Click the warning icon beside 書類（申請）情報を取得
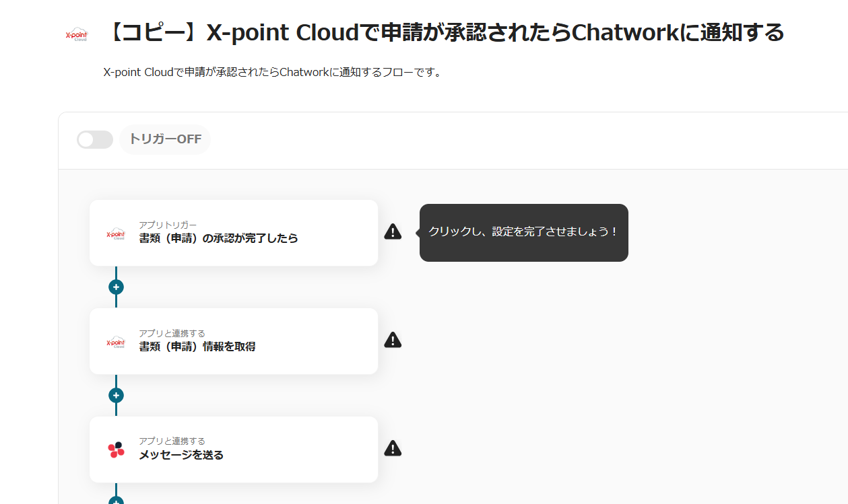This screenshot has width=848, height=504. (393, 340)
